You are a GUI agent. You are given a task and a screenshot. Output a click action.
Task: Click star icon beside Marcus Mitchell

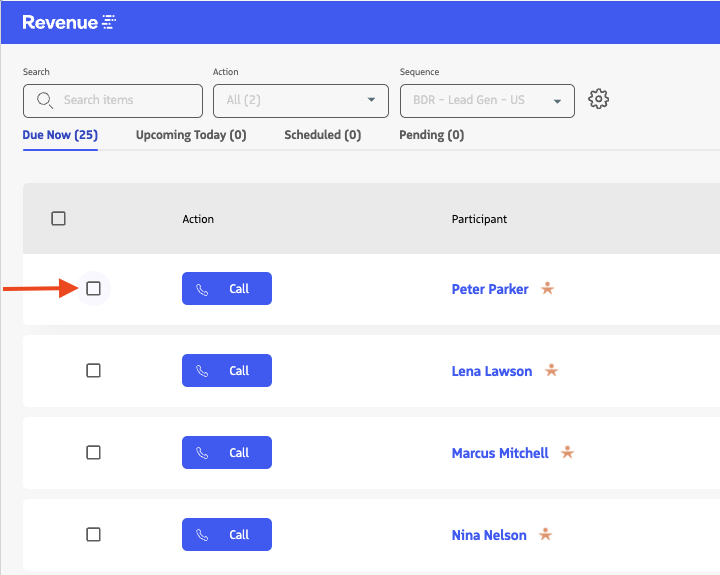click(x=568, y=452)
